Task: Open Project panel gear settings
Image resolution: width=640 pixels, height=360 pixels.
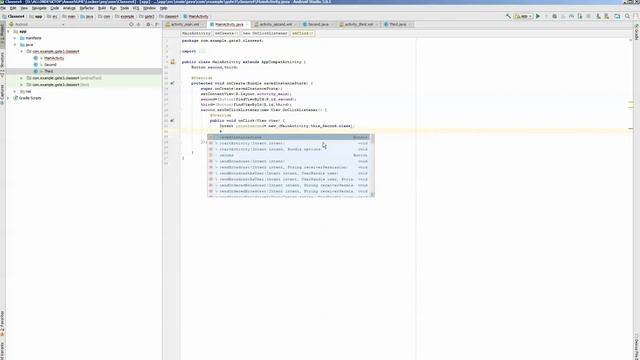Action: (149, 24)
